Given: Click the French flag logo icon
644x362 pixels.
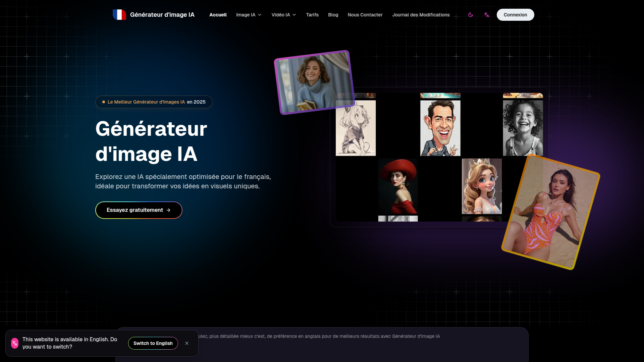Looking at the screenshot, I should coord(119,15).
